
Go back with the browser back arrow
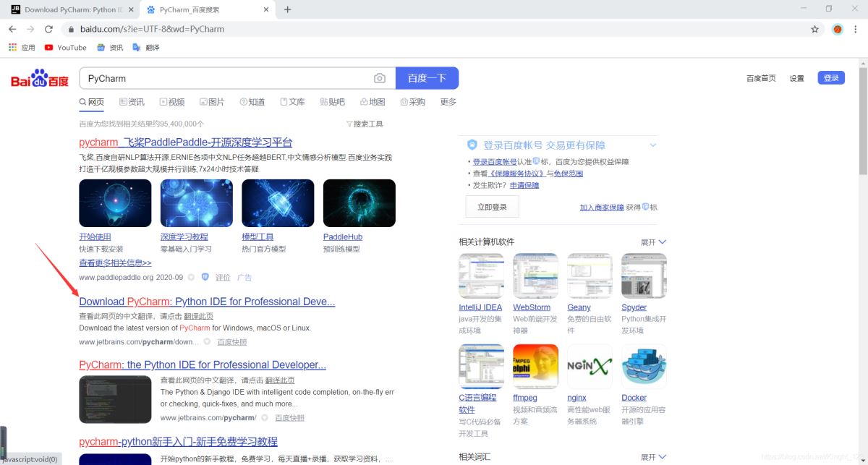pos(12,29)
